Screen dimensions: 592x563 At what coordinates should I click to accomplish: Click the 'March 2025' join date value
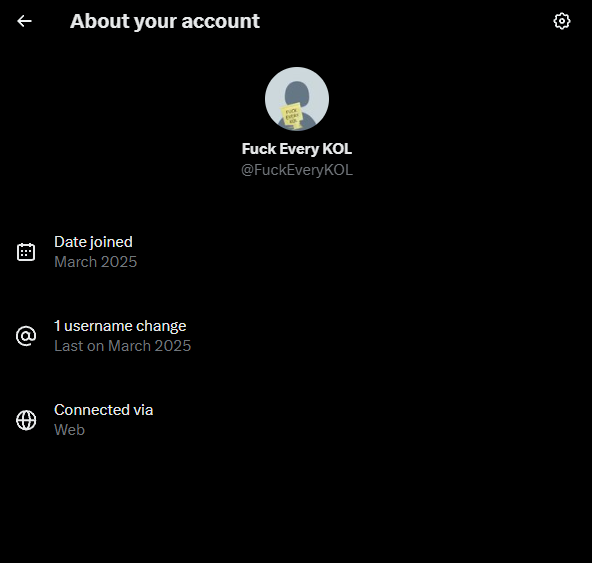pyautogui.click(x=96, y=262)
